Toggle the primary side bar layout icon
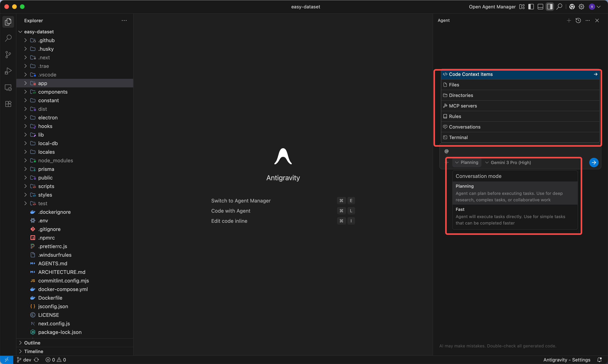The width and height of the screenshot is (608, 364). tap(531, 7)
